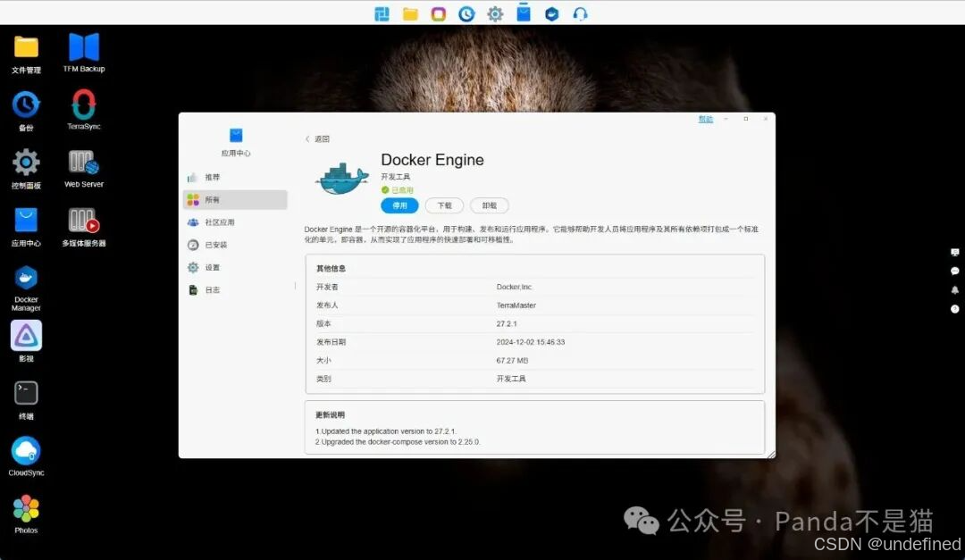This screenshot has height=560, width=965.
Task: Open the yellow folder icon in top bar
Action: pyautogui.click(x=410, y=13)
